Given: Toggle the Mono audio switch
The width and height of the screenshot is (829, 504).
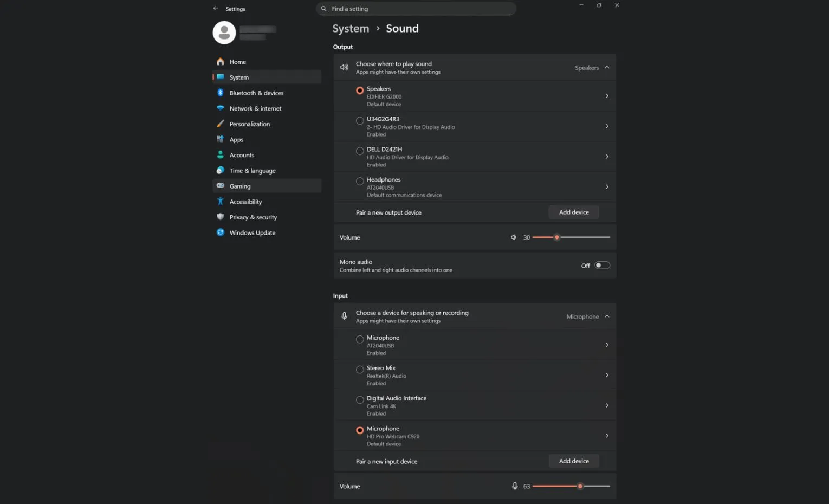Looking at the screenshot, I should [602, 266].
